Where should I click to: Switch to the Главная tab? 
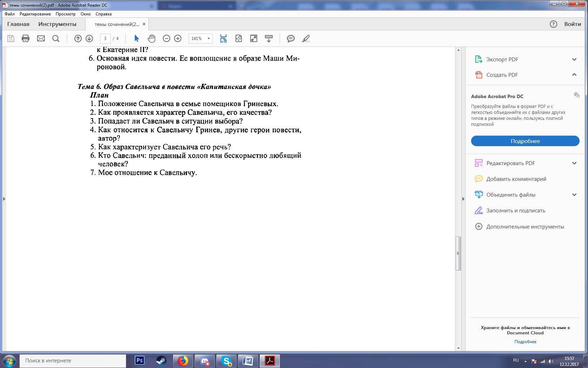point(18,24)
